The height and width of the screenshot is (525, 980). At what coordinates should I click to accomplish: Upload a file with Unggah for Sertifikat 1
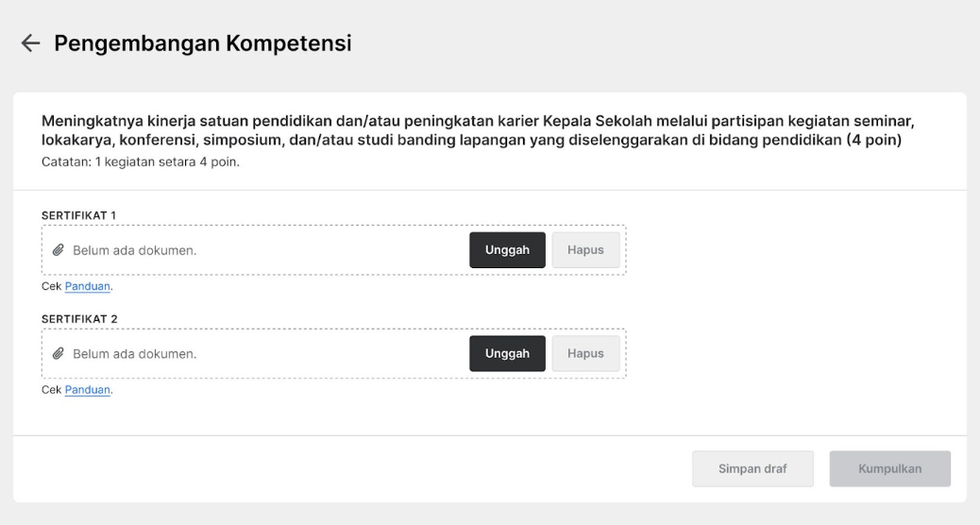[x=507, y=250]
